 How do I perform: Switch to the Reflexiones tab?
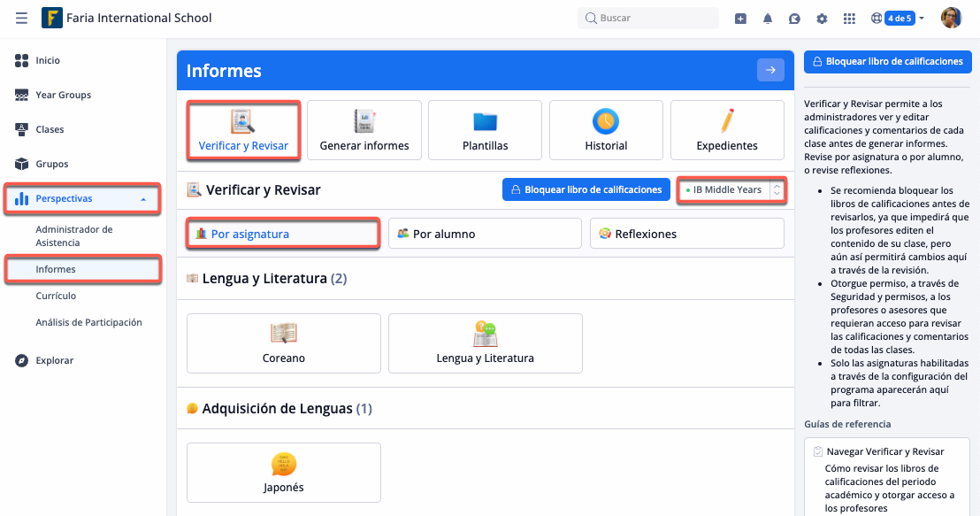tap(686, 234)
